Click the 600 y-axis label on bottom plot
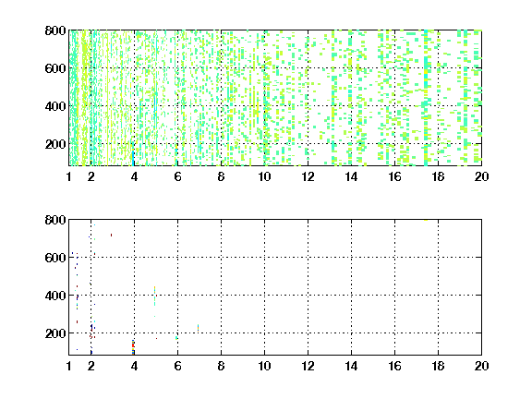Image resolution: width=532 pixels, height=399 pixels. coord(55,258)
